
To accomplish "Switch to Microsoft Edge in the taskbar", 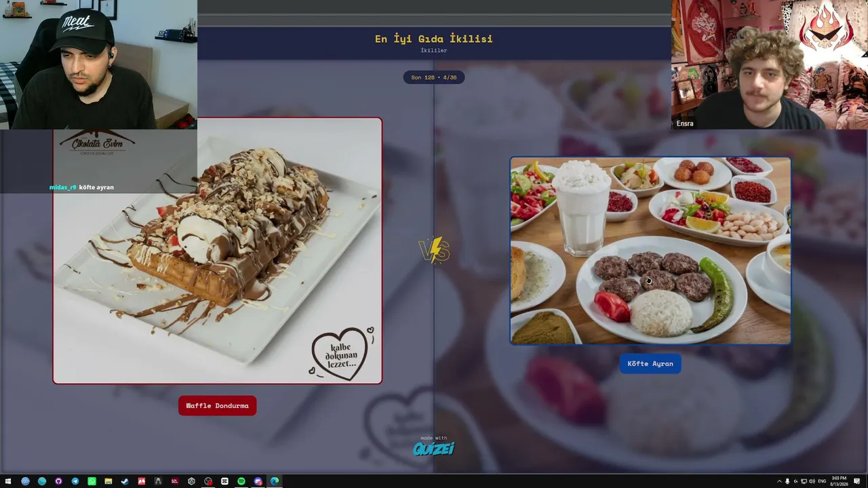I will pos(275,481).
